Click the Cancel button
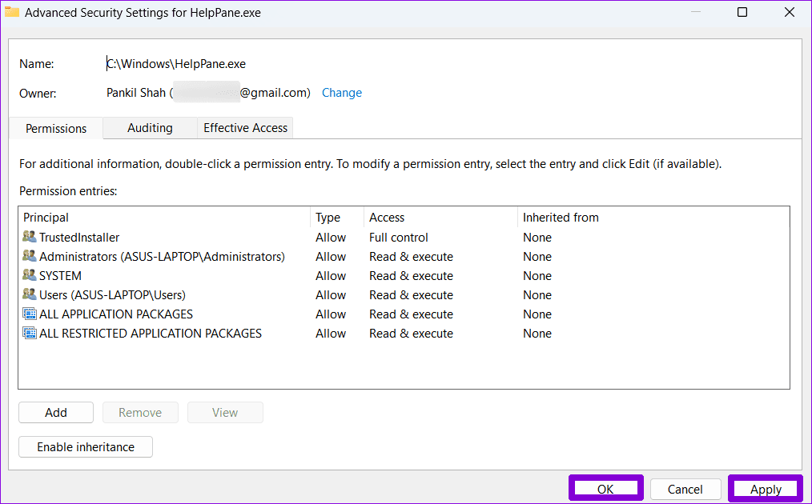This screenshot has width=812, height=504. [685, 489]
